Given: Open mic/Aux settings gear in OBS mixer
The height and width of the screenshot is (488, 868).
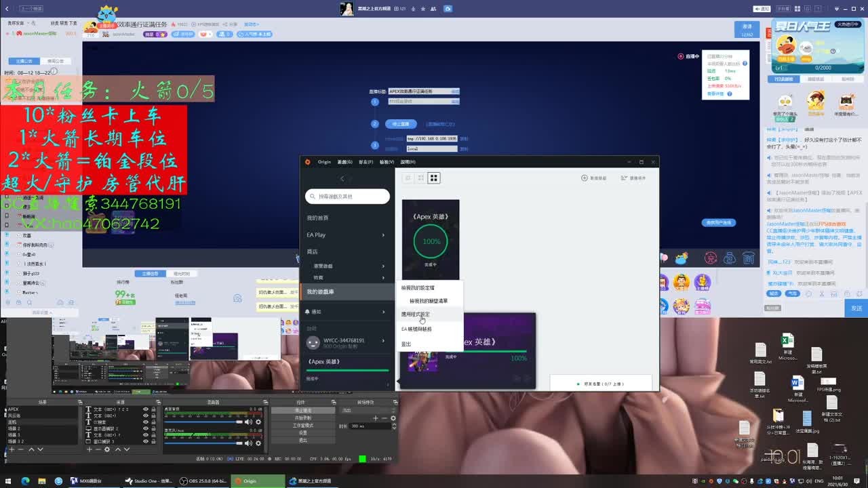Looking at the screenshot, I should (x=258, y=443).
